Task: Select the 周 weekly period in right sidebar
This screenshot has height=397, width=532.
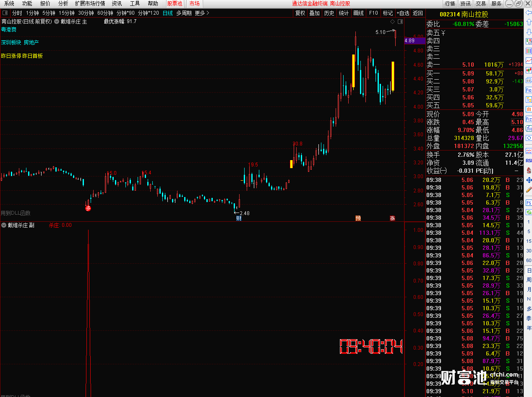Action: [x=529, y=280]
